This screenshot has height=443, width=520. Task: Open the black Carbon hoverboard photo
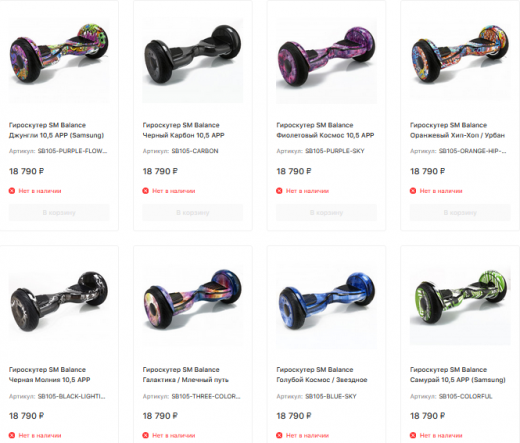click(x=193, y=60)
